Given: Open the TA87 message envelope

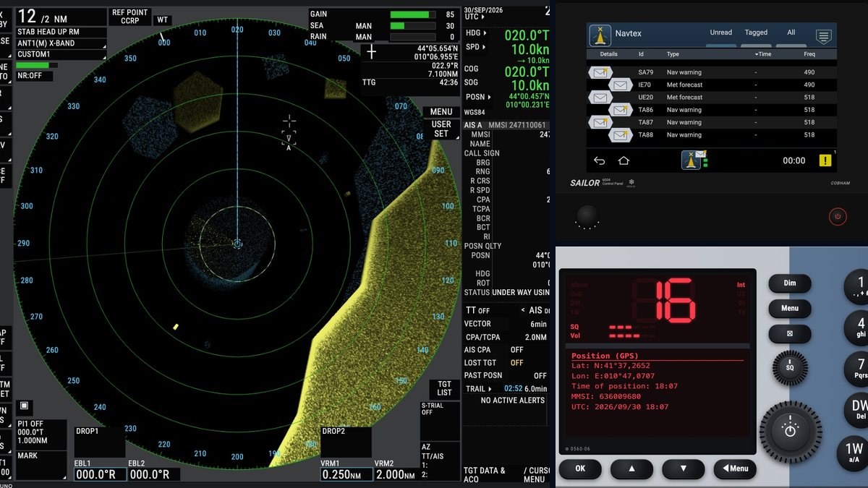Looking at the screenshot, I should (x=601, y=122).
